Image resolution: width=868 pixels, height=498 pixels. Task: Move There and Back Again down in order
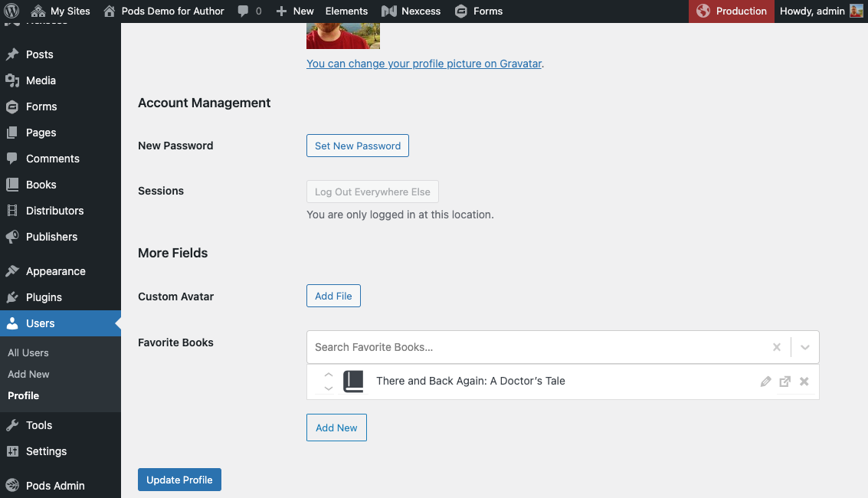(x=328, y=387)
